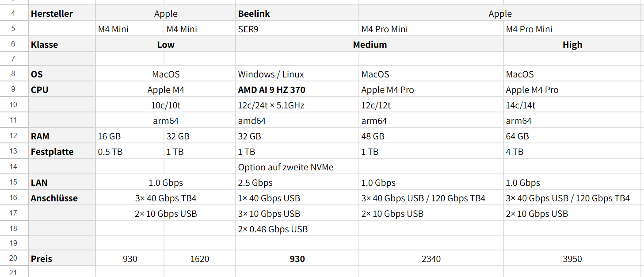The width and height of the screenshot is (644, 277).
Task: Click the High class cell
Action: click(x=572, y=45)
